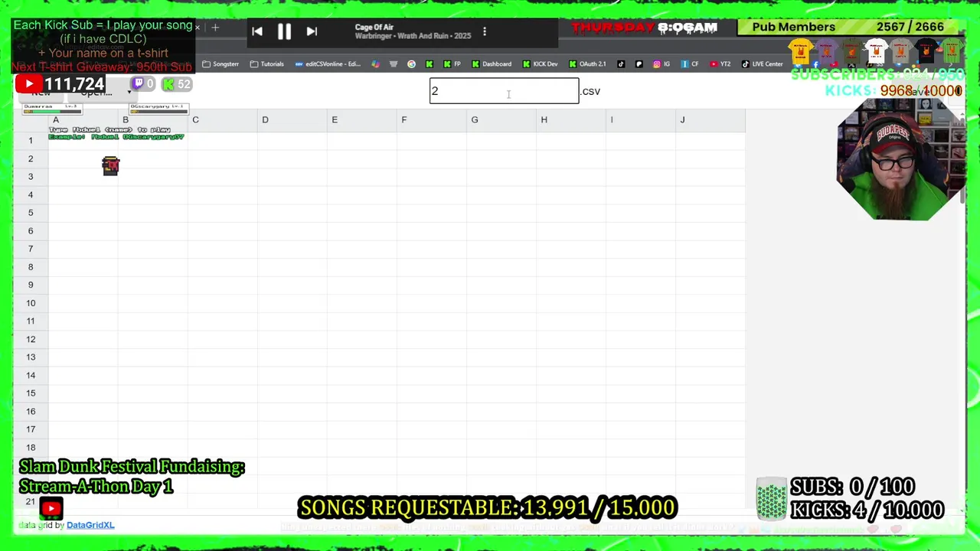
Task: Open the Kick Dashboard bookmark
Action: pyautogui.click(x=492, y=64)
